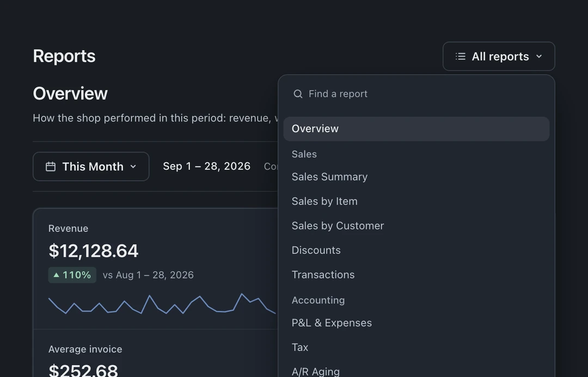This screenshot has width=588, height=377.
Task: Open the Transactions report
Action: (x=416, y=275)
